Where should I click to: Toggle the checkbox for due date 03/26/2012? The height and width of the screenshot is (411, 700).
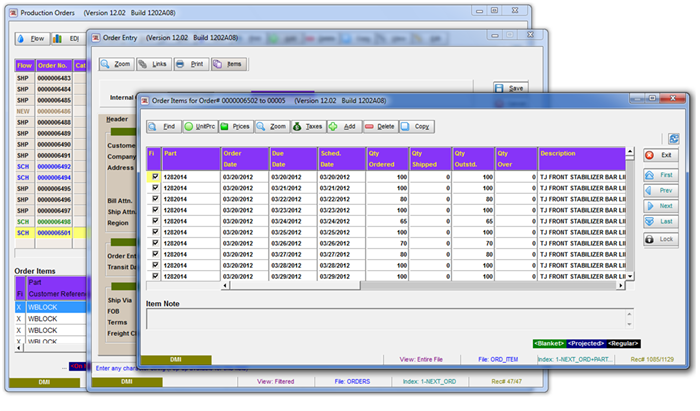[155, 243]
